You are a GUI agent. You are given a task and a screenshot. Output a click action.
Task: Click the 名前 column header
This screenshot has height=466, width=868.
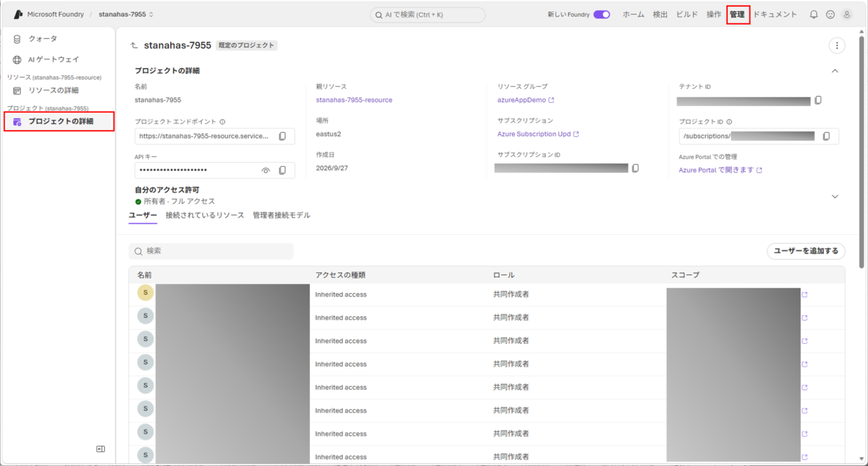(x=145, y=275)
